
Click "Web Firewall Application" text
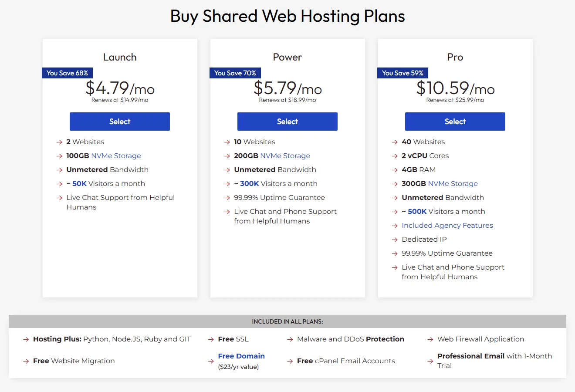pyautogui.click(x=481, y=339)
